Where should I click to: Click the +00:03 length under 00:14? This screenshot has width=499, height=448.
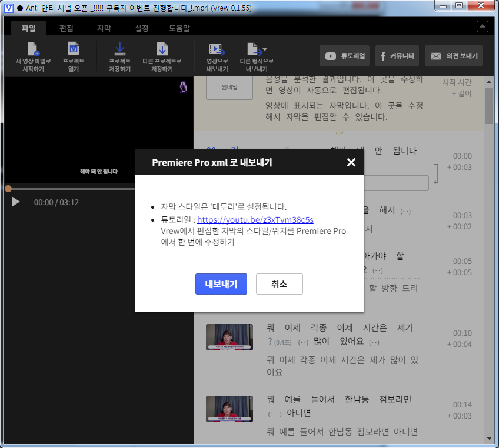tap(459, 416)
